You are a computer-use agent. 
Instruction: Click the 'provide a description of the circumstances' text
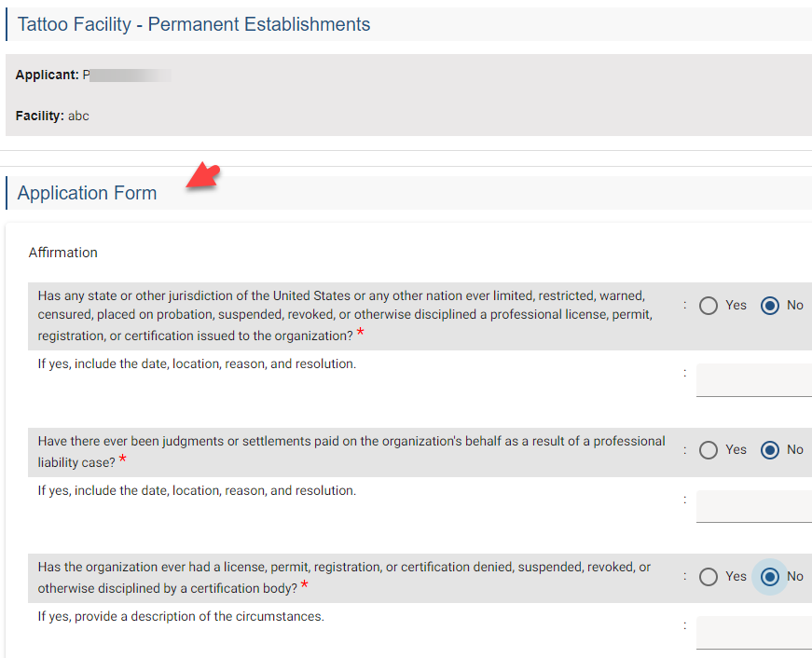click(181, 616)
